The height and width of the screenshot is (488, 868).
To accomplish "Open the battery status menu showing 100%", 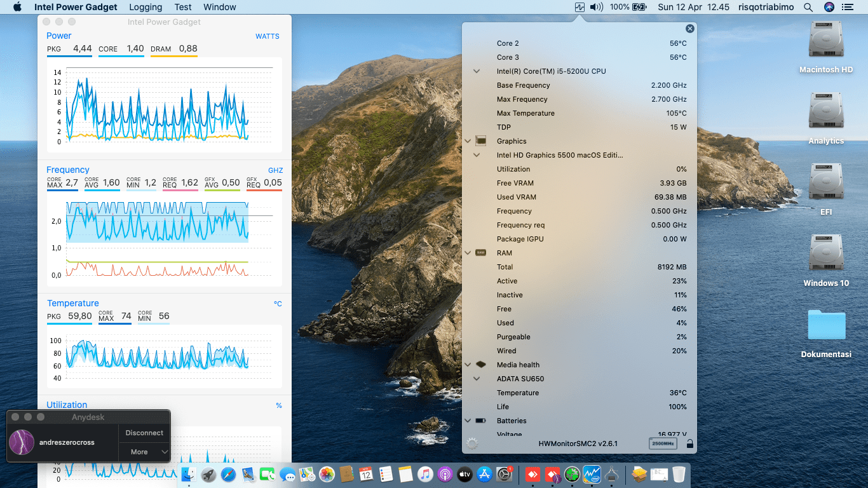I will [628, 7].
